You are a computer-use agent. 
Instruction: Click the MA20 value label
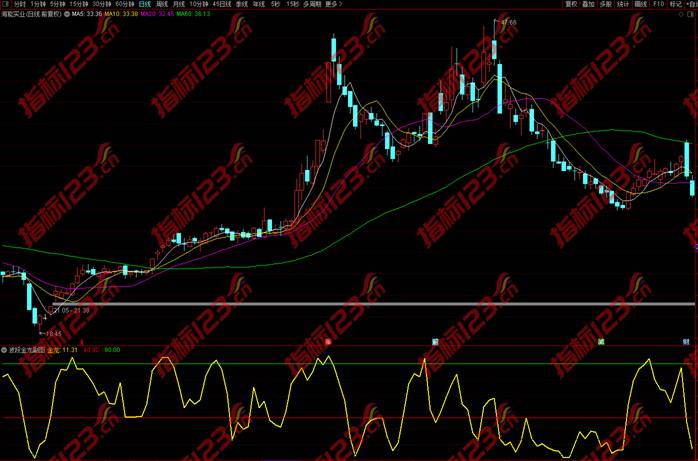tap(157, 14)
